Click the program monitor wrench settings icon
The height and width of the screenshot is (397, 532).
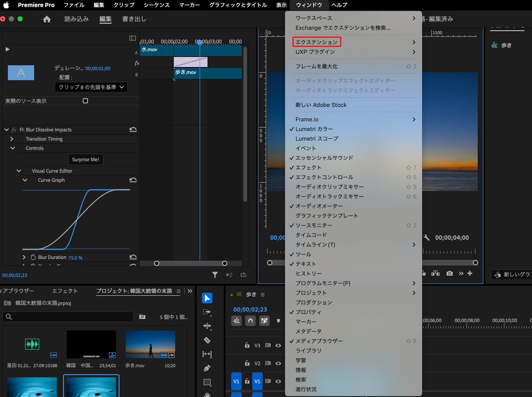click(x=426, y=237)
